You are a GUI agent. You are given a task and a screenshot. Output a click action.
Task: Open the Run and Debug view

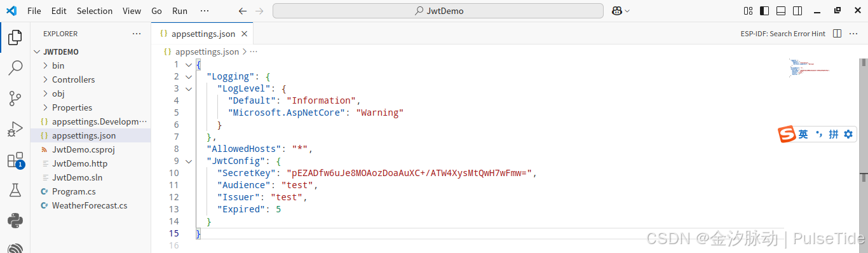pos(15,130)
